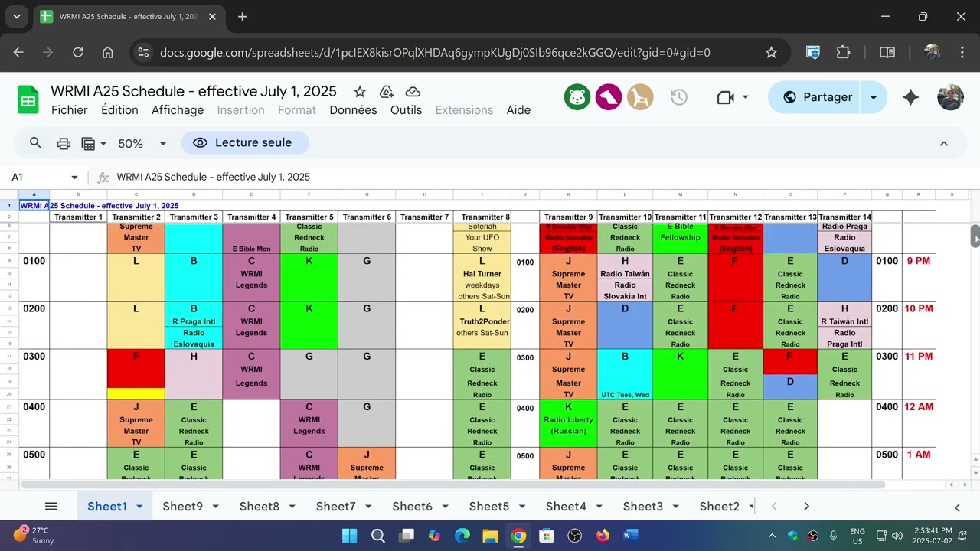Open the all sheets list icon
Image resolution: width=980 pixels, height=551 pixels.
click(x=51, y=506)
